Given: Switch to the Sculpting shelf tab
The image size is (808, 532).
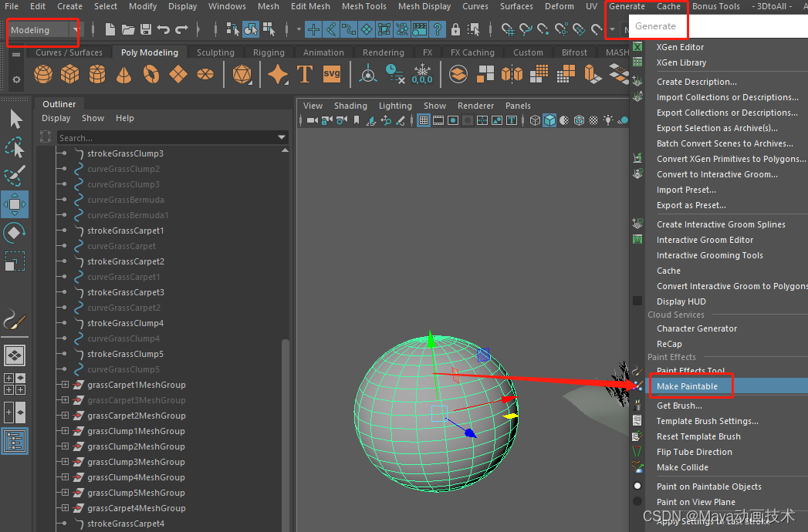Looking at the screenshot, I should coord(215,52).
